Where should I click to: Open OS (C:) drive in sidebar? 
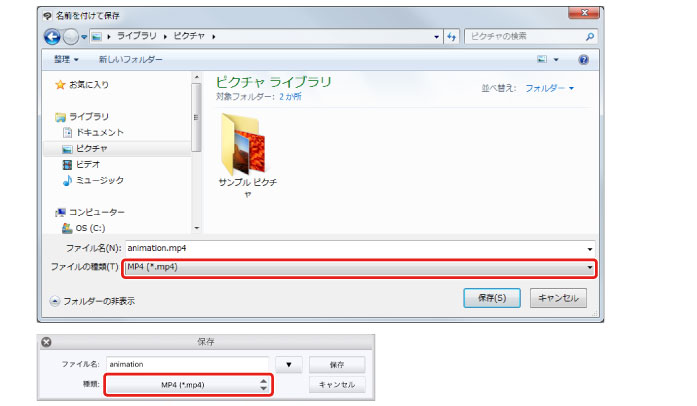coord(90,228)
